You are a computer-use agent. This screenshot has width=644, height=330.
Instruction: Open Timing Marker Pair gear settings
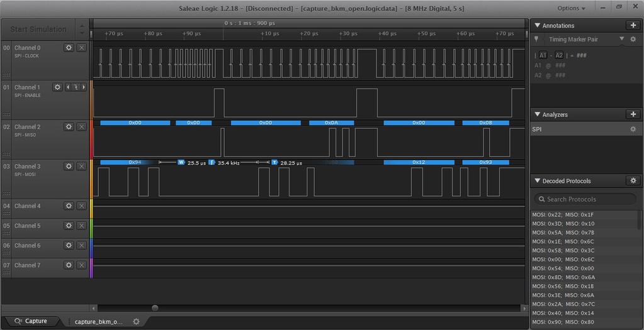click(633, 40)
